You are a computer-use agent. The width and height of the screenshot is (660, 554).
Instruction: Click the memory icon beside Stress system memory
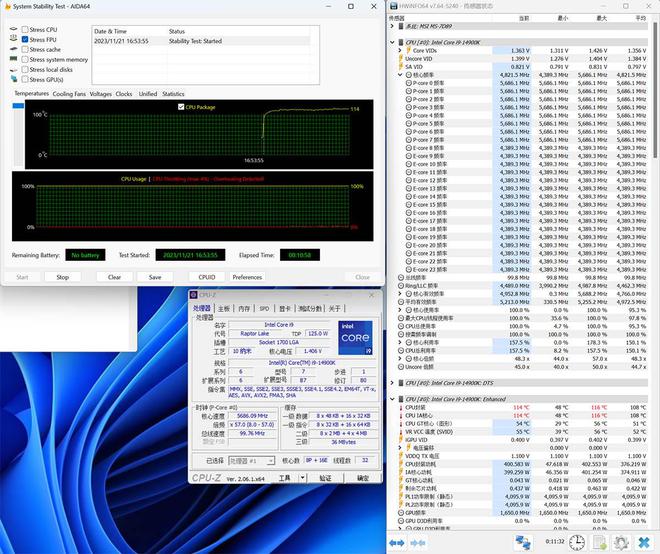pyautogui.click(x=13, y=59)
